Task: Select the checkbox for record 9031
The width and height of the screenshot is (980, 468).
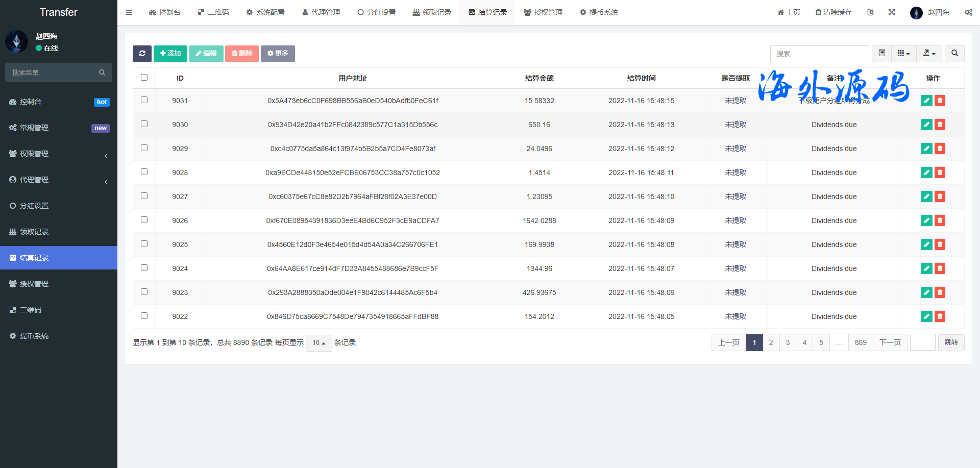Action: [144, 100]
